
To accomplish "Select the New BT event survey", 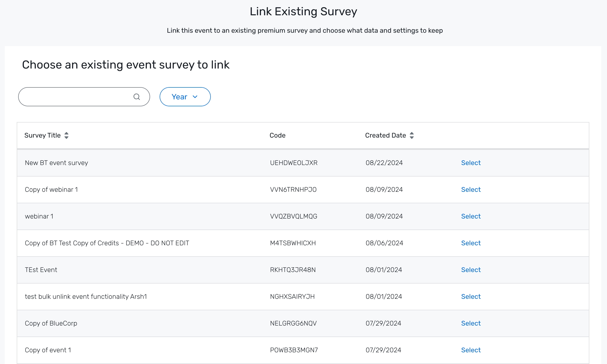I will point(471,163).
